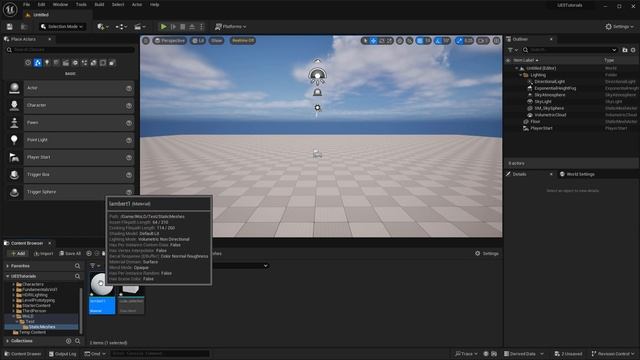This screenshot has width=640, height=360.
Task: Click the Play button in the toolbar
Action: [x=163, y=27]
